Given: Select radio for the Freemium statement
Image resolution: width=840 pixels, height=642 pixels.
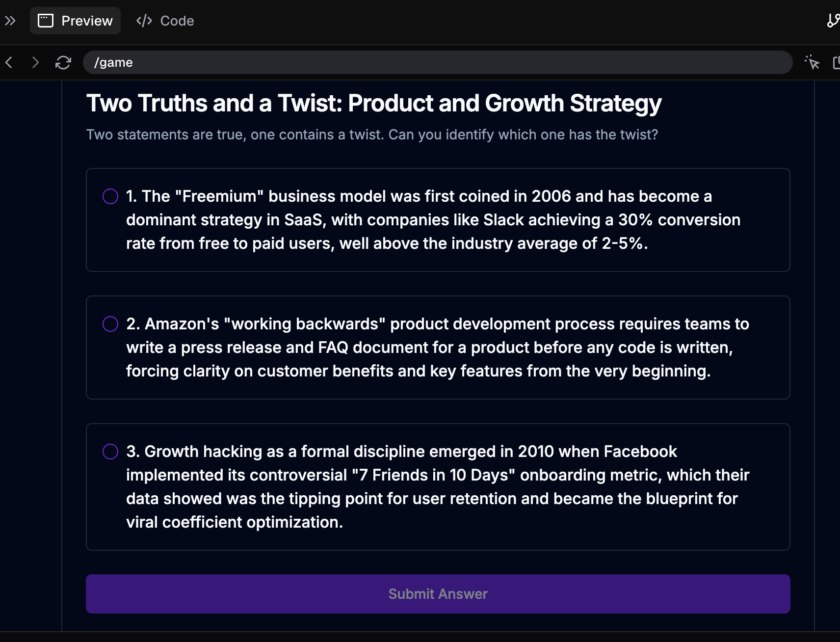Looking at the screenshot, I should pos(110,196).
